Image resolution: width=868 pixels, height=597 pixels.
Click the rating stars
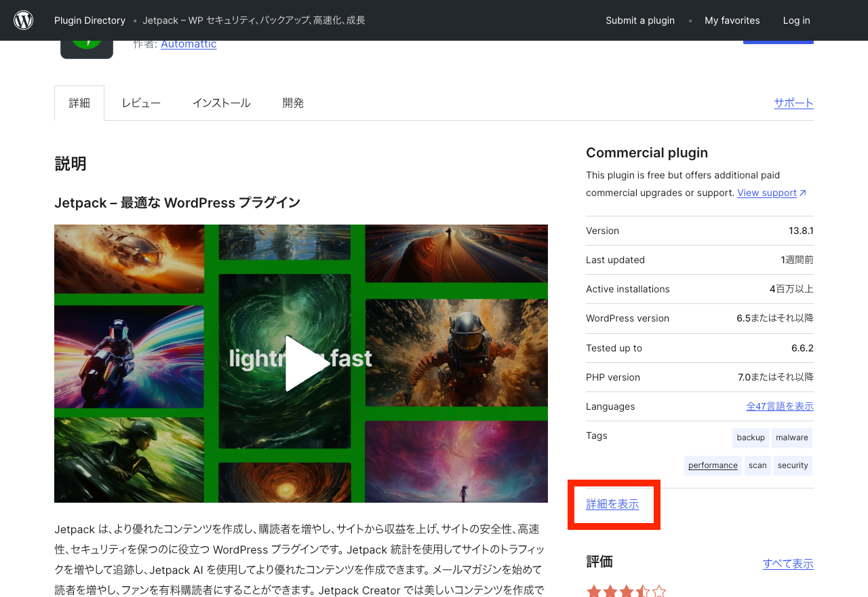pyautogui.click(x=627, y=592)
